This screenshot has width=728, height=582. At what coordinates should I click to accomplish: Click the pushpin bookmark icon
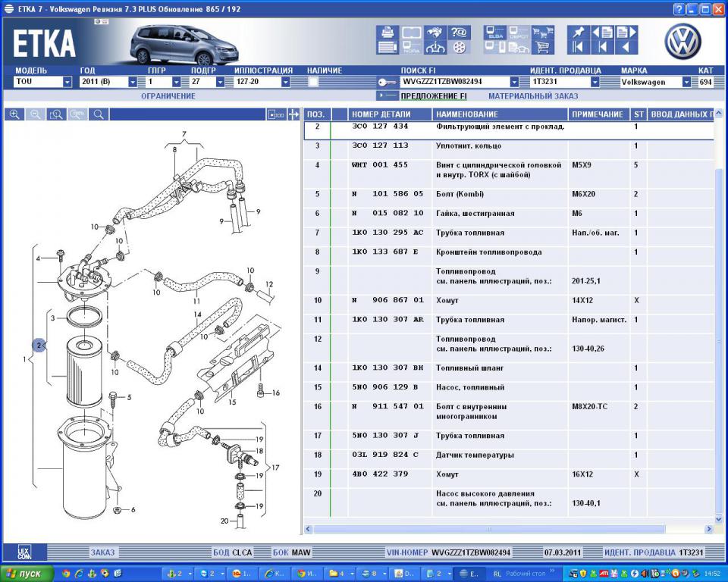coord(579,32)
